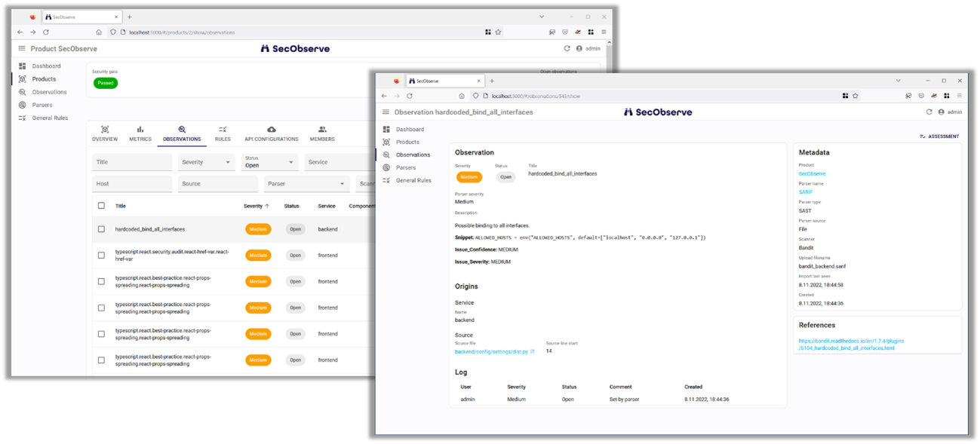The image size is (980, 444).
Task: Open Bandit readthedocs reference link
Action: [851, 344]
